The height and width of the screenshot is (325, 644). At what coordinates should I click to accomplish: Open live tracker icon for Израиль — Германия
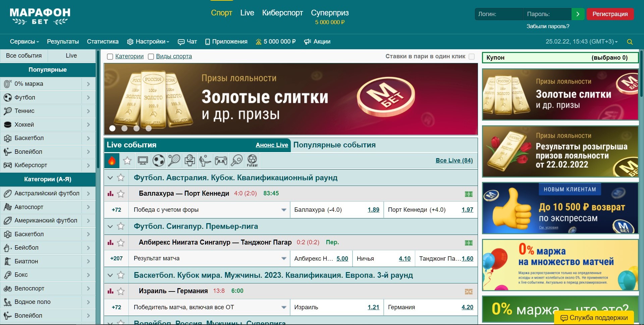pos(469,292)
